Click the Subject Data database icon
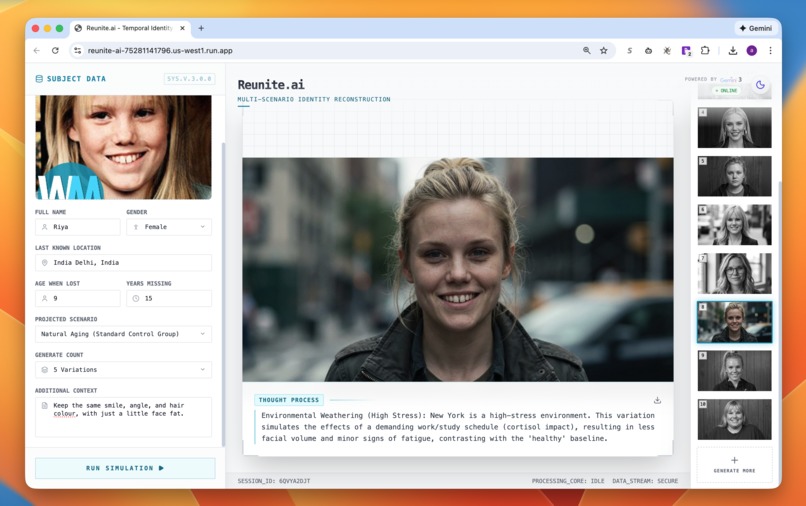 [39, 79]
